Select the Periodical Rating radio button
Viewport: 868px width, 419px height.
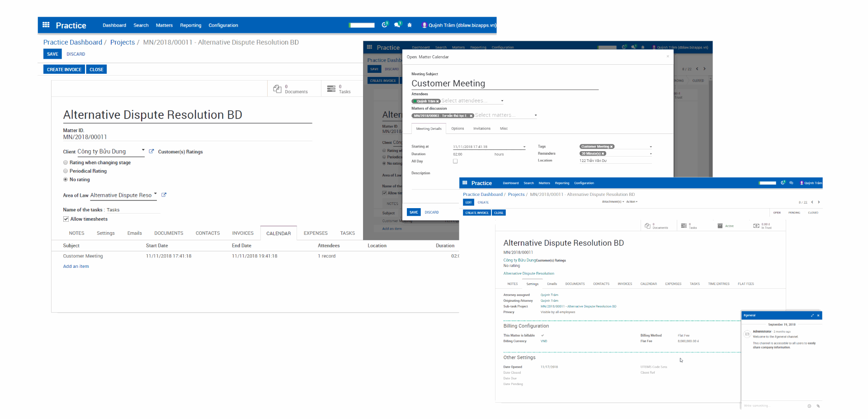[x=66, y=171]
